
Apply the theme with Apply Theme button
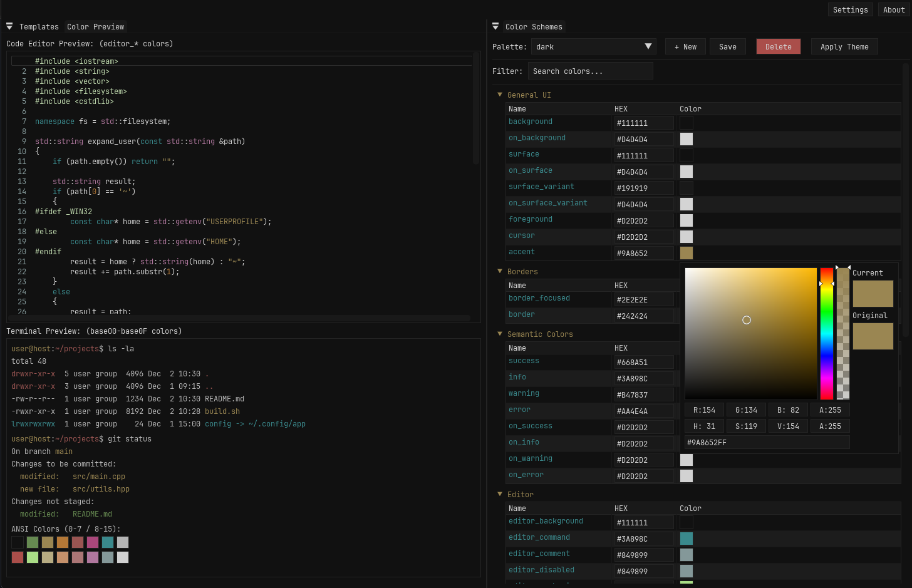844,47
